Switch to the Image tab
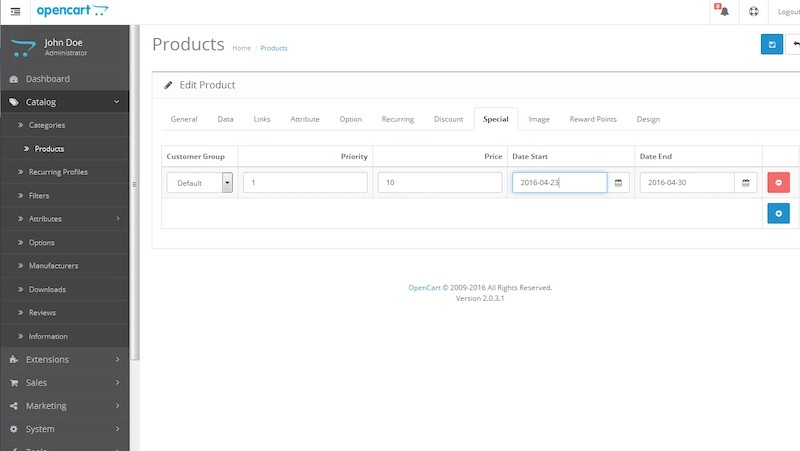Viewport: 800px width, 451px height. click(x=539, y=119)
